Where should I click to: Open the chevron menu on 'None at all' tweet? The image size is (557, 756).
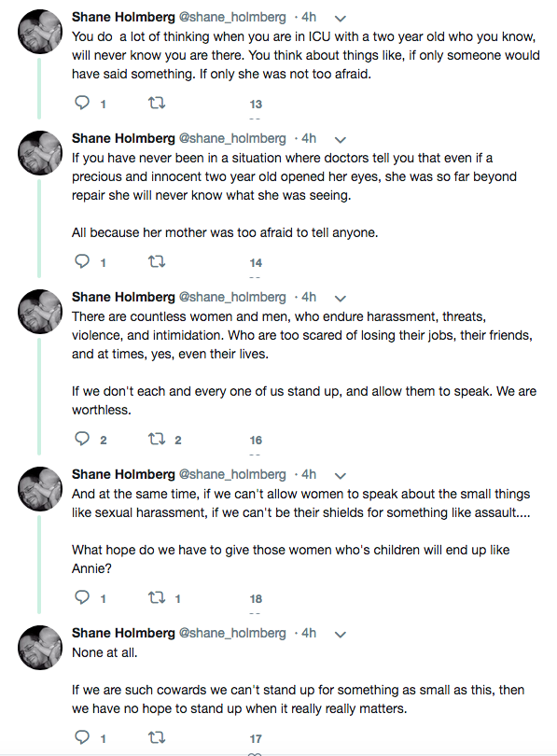tap(341, 635)
